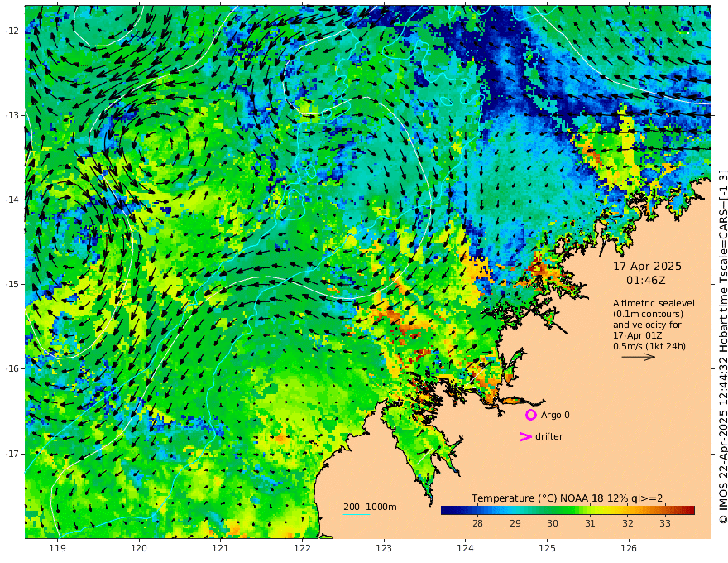
Task: Click latitude label -15 on the axis
Action: [x=12, y=284]
